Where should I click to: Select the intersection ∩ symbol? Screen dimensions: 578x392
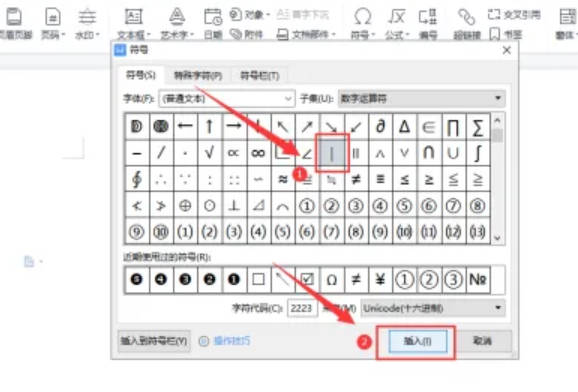pos(429,153)
